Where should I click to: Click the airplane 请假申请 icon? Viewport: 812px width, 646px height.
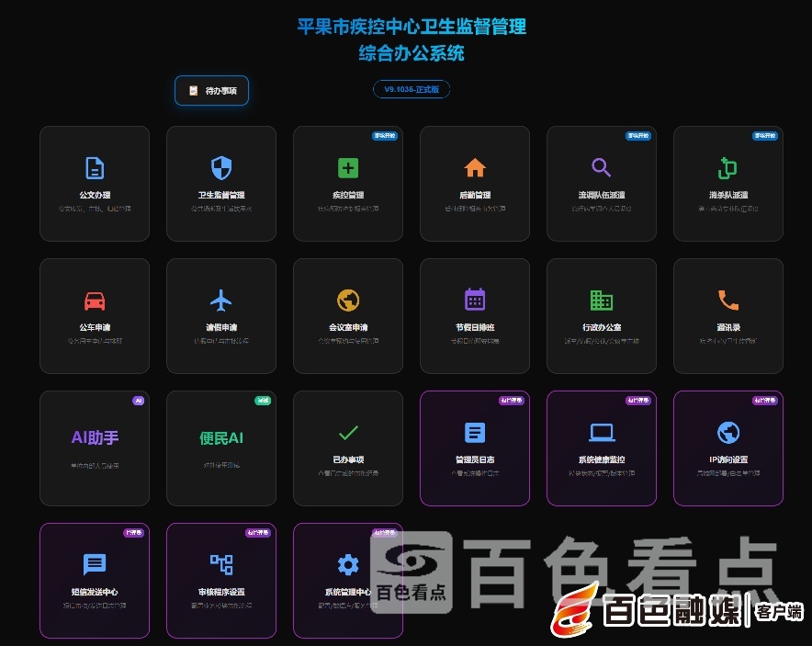(x=221, y=300)
